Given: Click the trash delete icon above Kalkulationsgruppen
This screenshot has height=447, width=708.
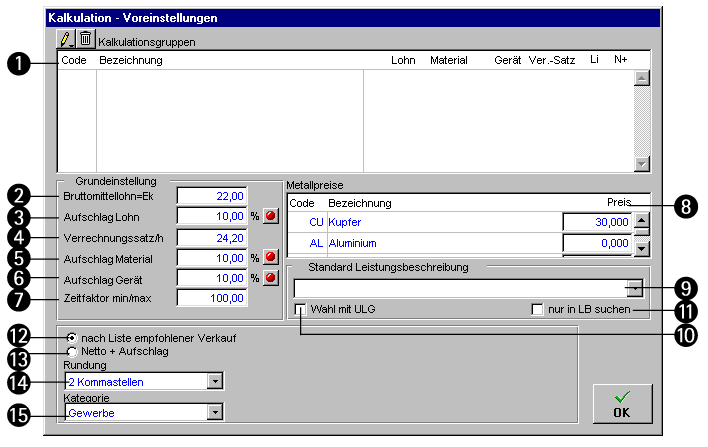Looking at the screenshot, I should pos(86,39).
